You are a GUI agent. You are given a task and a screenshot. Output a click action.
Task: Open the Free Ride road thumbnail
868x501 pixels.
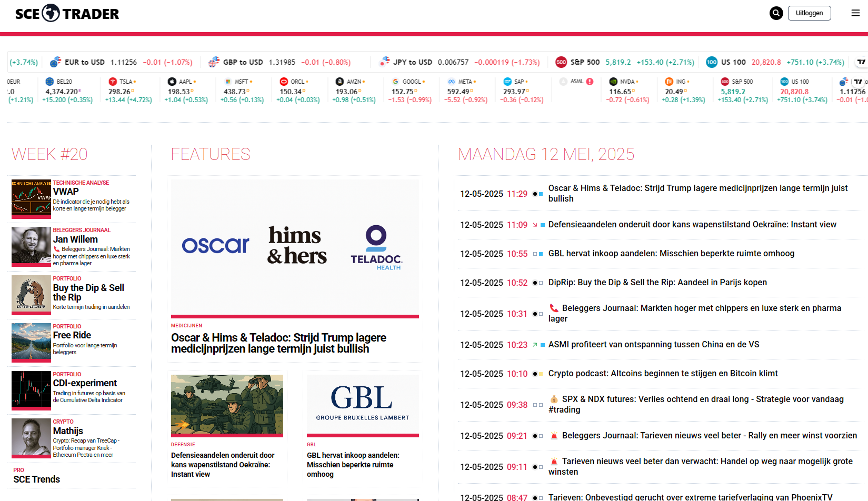click(31, 343)
